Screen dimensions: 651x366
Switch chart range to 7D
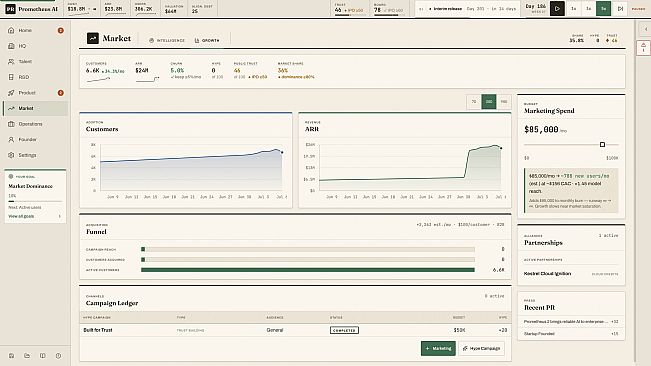474,102
